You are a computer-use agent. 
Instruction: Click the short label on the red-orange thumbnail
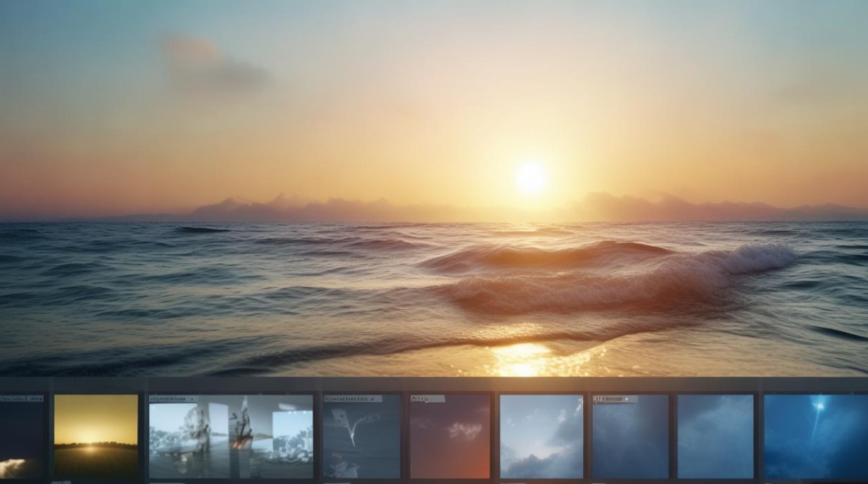pyautogui.click(x=428, y=399)
